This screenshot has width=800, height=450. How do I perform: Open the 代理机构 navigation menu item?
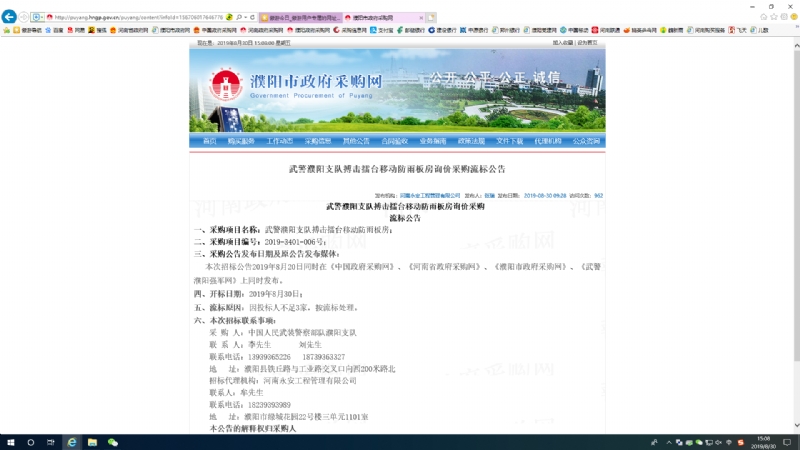click(547, 141)
